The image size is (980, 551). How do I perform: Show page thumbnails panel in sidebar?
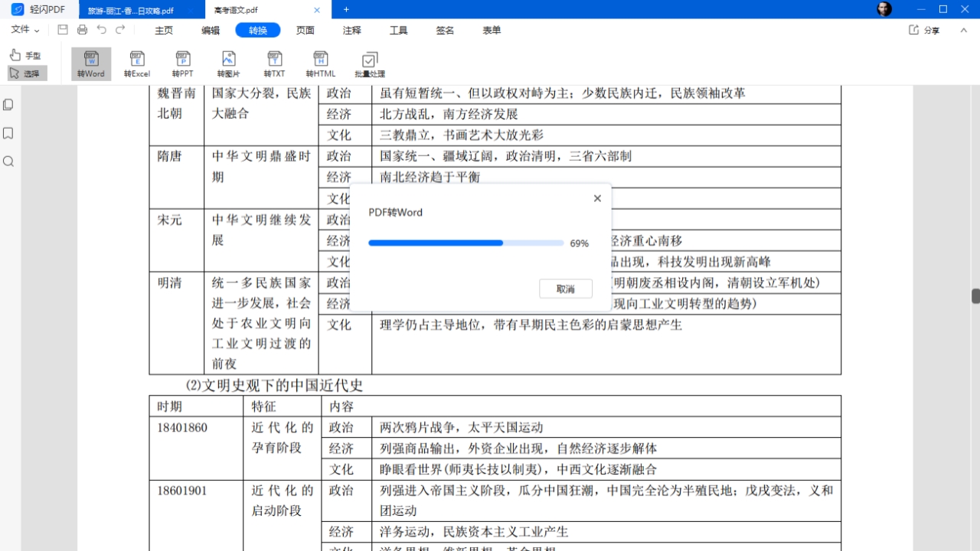click(8, 104)
